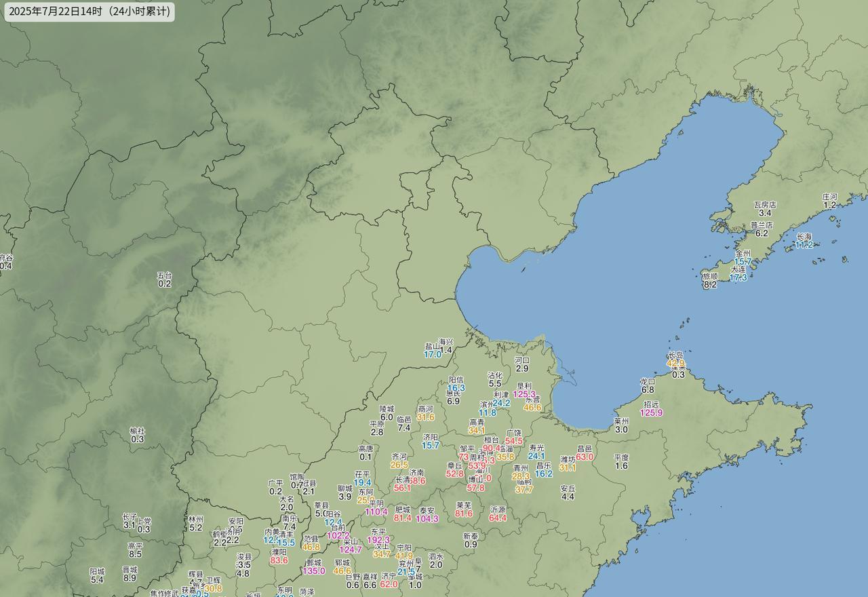Image resolution: width=868 pixels, height=597 pixels.
Task: Select the 青州 station name
Action: [x=520, y=468]
